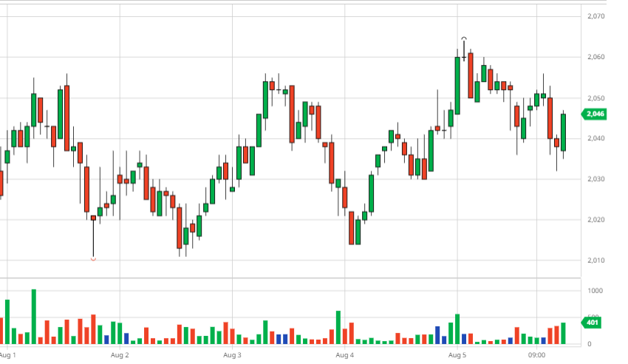Click the Aug 4 date label
Image resolution: width=628 pixels, height=364 pixels.
(345, 355)
